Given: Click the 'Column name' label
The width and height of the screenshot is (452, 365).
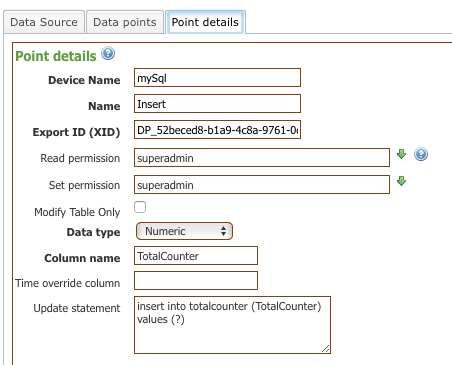Looking at the screenshot, I should [82, 258].
